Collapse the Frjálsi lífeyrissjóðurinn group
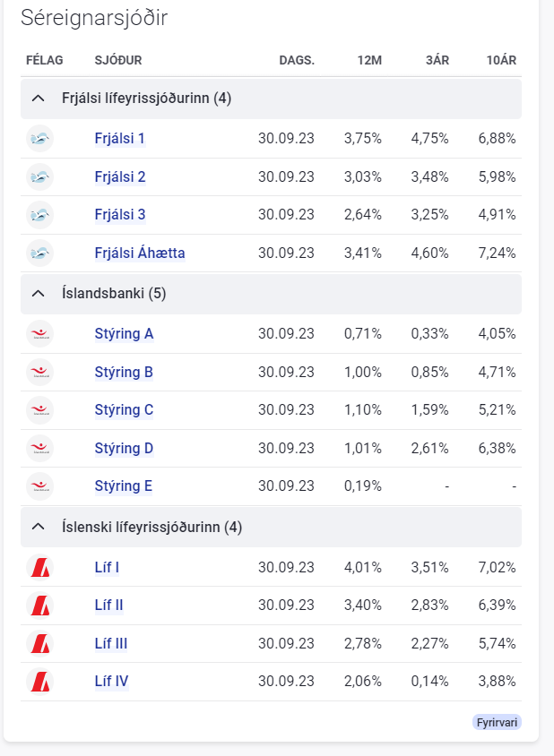 point(38,99)
